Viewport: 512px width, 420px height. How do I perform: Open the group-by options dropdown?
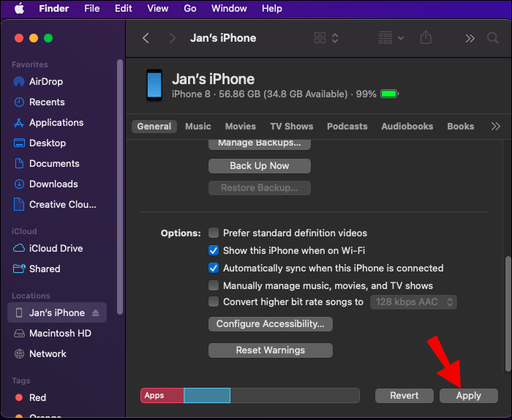391,38
